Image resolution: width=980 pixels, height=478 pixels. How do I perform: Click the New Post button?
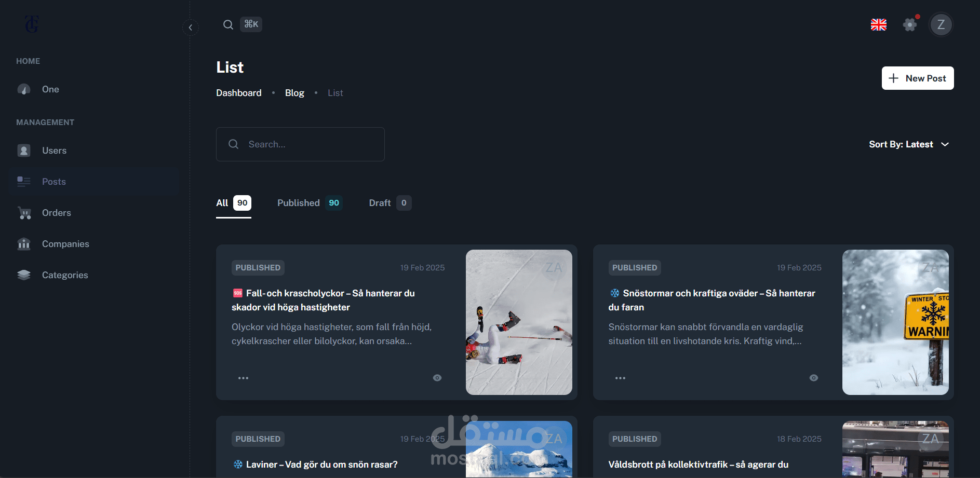pyautogui.click(x=918, y=78)
